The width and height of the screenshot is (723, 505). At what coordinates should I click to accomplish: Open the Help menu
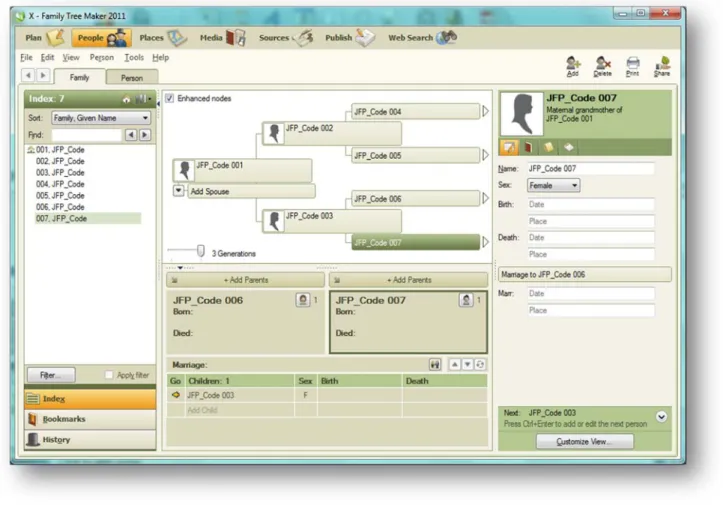tap(160, 58)
